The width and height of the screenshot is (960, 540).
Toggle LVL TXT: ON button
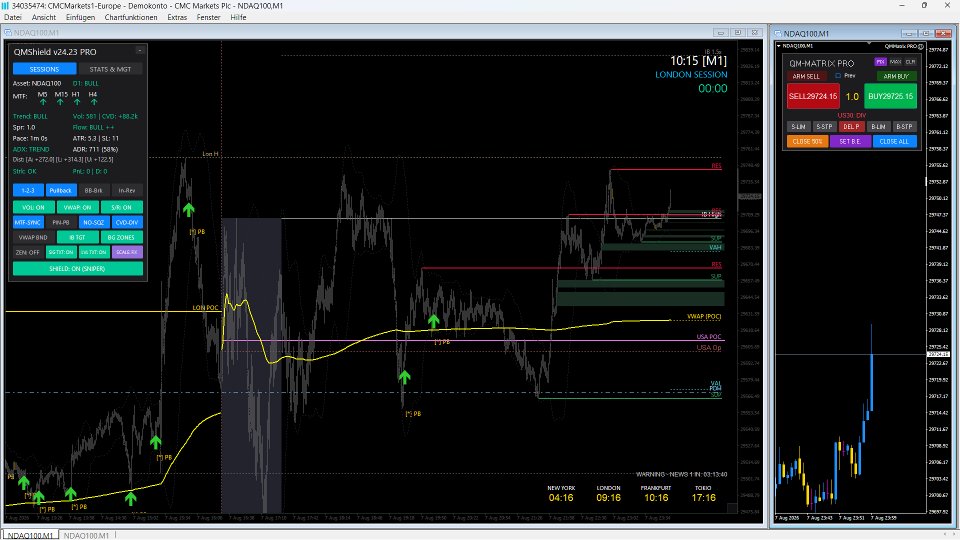point(94,252)
